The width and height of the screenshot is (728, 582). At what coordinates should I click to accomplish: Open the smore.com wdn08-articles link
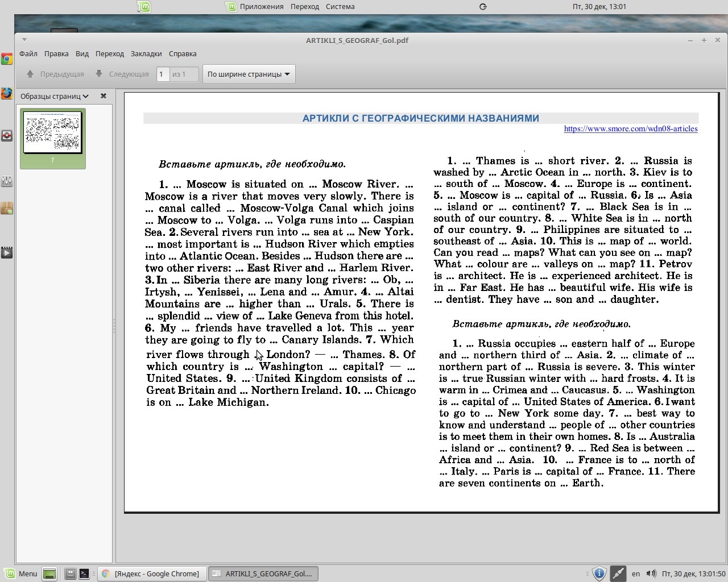(631, 129)
